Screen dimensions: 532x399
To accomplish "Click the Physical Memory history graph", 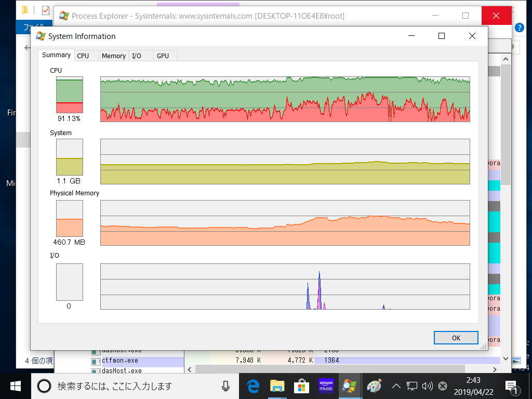I will [x=285, y=223].
